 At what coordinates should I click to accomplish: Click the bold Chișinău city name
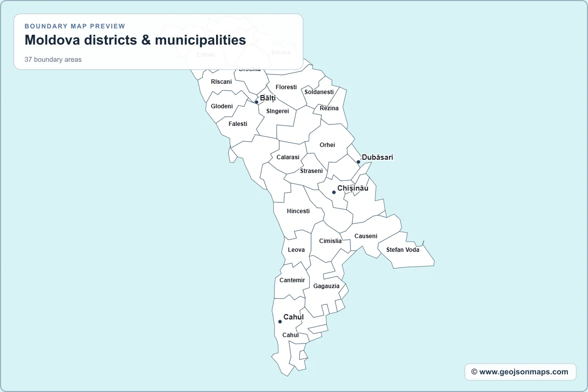[353, 188]
